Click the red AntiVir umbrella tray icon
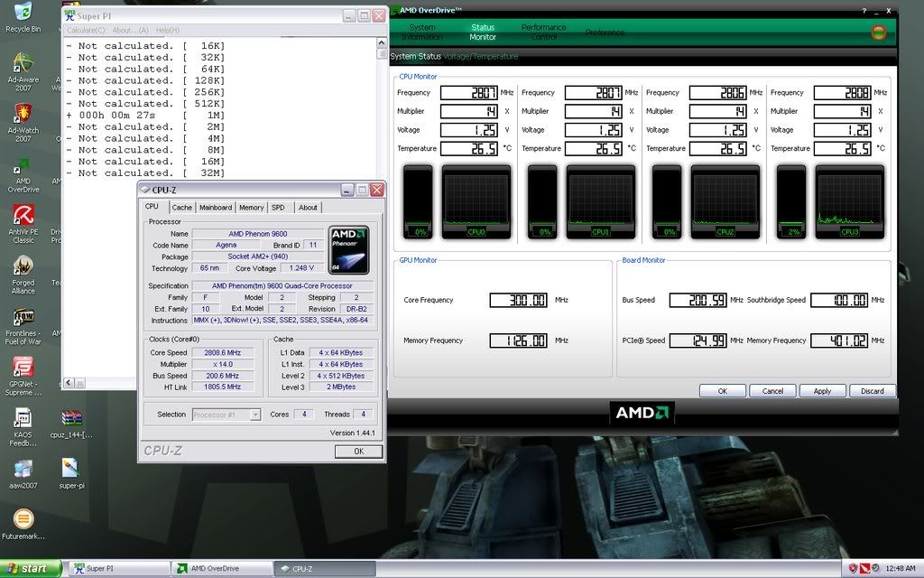This screenshot has width=924, height=578. (x=864, y=569)
